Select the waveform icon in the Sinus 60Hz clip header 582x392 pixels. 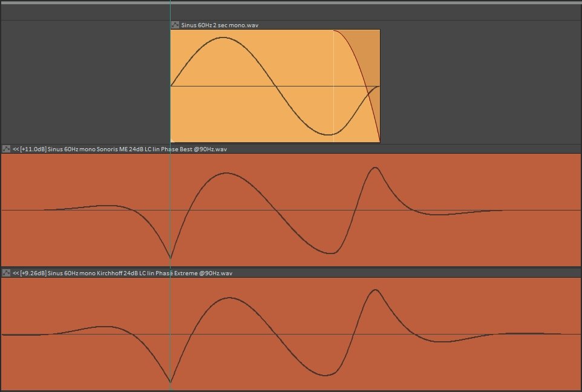174,25
